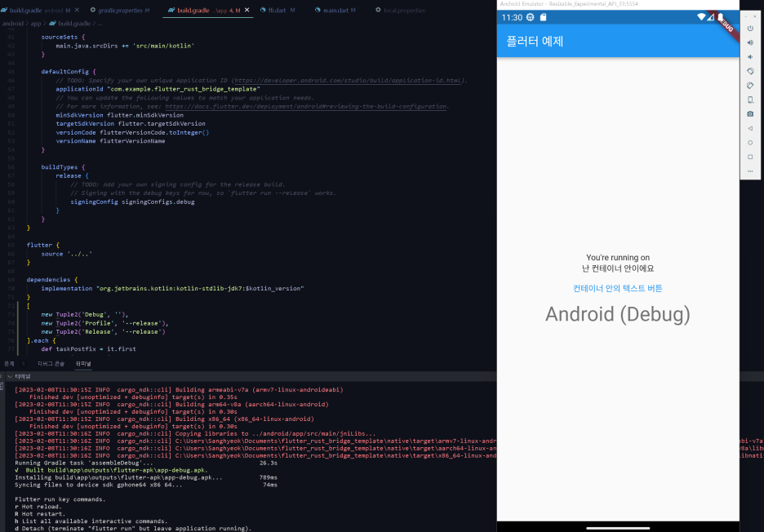764x532 pixels.
Task: Select the 문제 (Problems) panel tab
Action: 9,364
